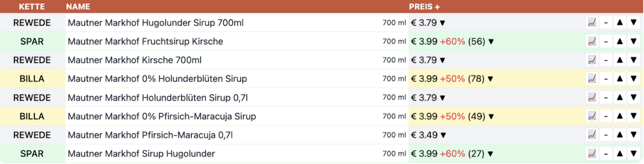Open price chart for Hugolunder Sirup 700ml
Screen dimensions: 644x164
tap(592, 23)
